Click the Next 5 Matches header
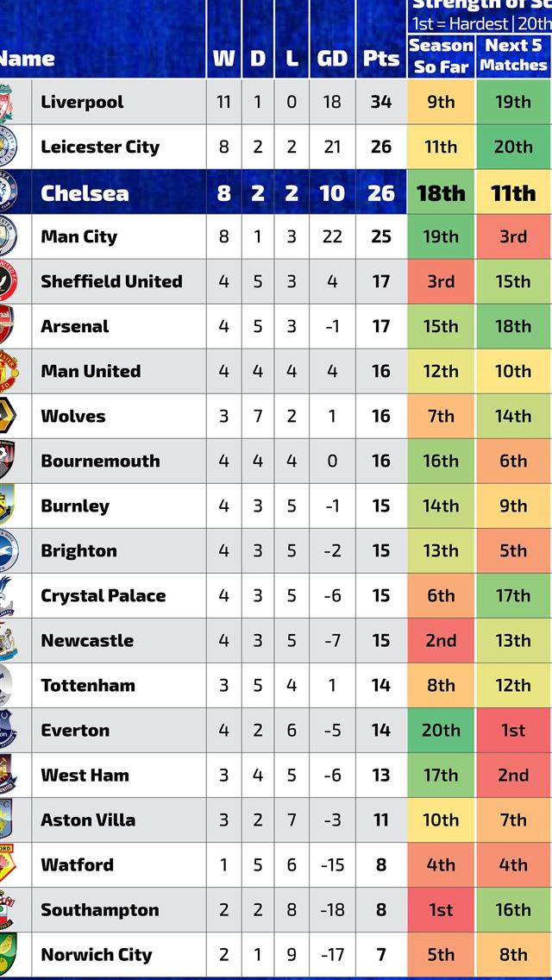552x980 pixels. point(513,56)
